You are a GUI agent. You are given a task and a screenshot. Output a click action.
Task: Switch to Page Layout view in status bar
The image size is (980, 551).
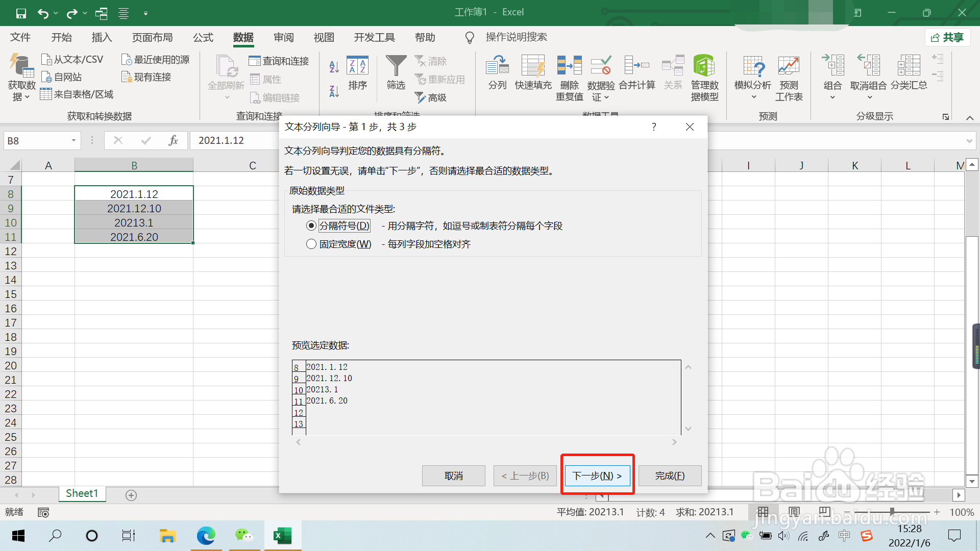pos(794,512)
